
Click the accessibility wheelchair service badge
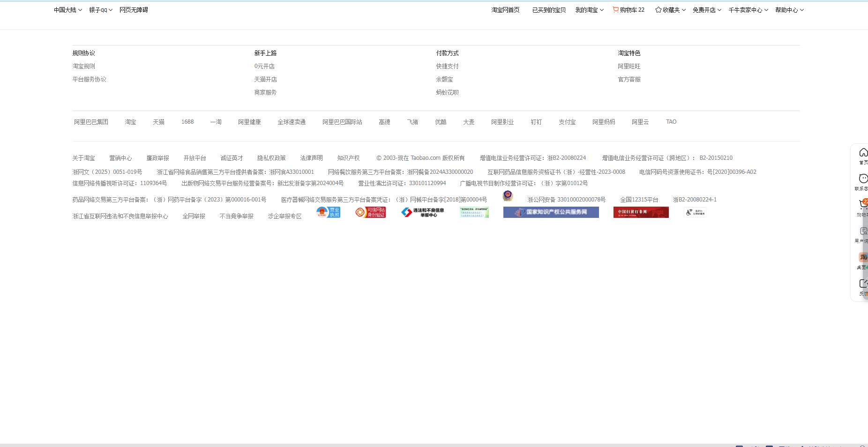(x=695, y=212)
